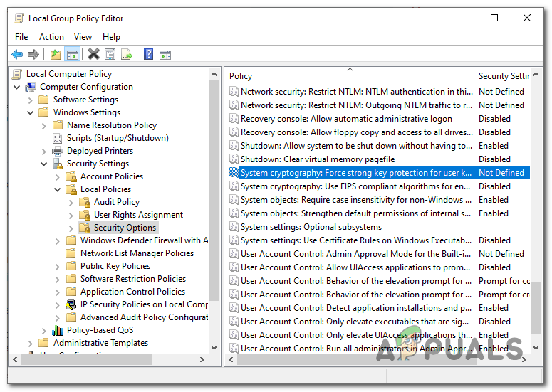Select Recovery console: Allow automatic administrative logon
The height and width of the screenshot is (392, 552).
point(346,119)
